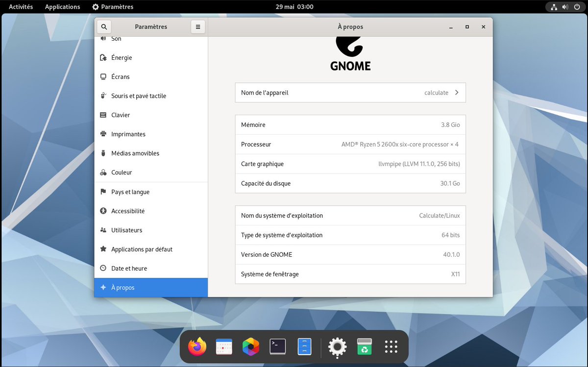Open the green recycle trash dock icon
Screen dimensions: 588x367
coord(364,347)
